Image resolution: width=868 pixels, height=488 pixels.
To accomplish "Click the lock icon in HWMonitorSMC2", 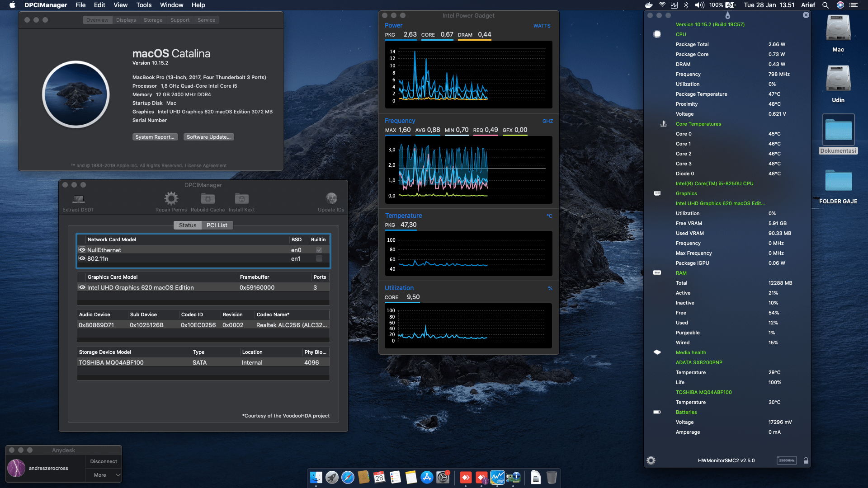I will 806,460.
